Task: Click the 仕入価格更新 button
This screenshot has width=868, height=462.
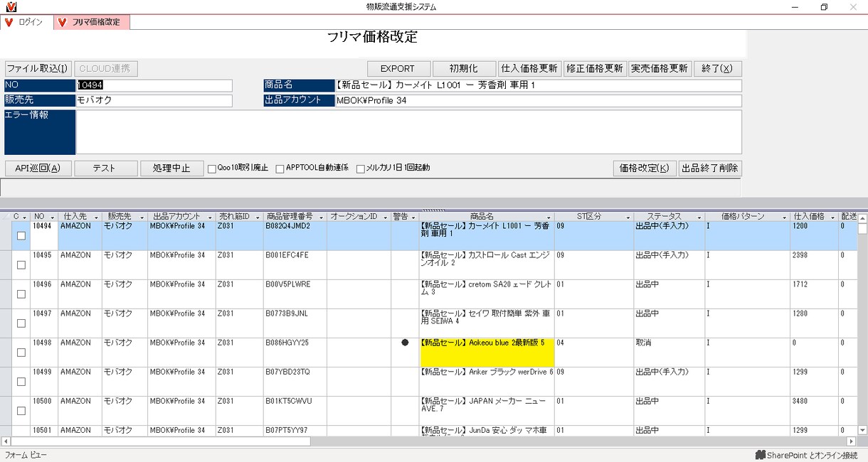Action: coord(529,69)
